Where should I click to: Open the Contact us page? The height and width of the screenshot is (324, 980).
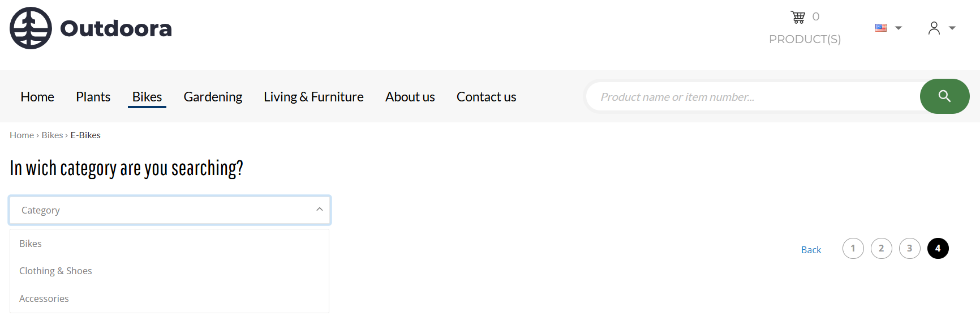(487, 97)
